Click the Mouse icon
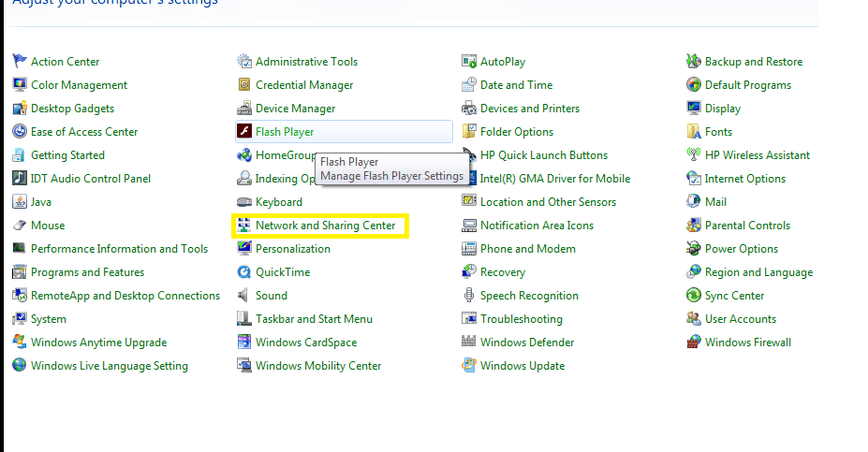 point(20,226)
